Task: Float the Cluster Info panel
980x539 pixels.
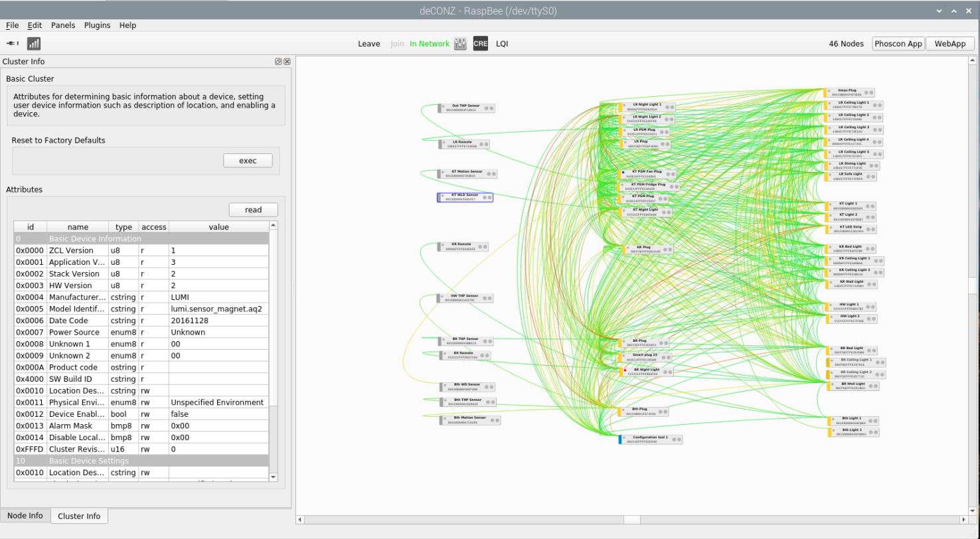Action: [279, 62]
